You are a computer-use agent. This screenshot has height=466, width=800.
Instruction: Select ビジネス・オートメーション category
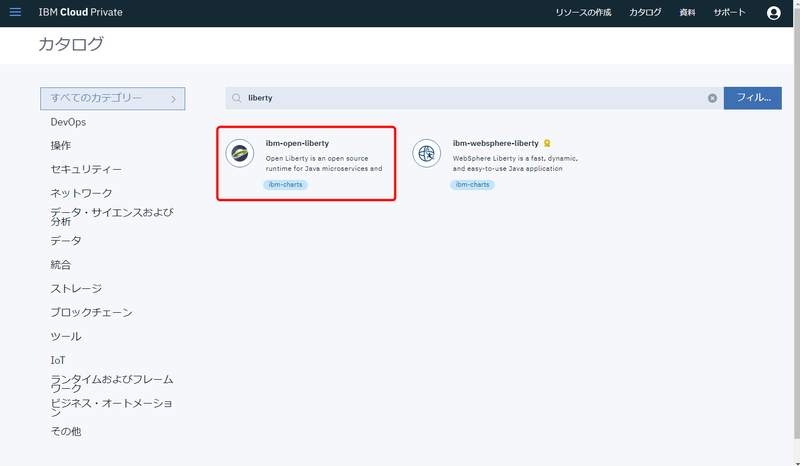(112, 407)
